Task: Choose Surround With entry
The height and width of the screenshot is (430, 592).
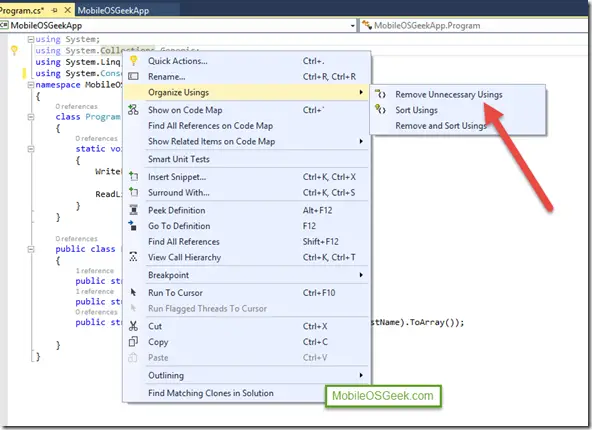Action: click(x=247, y=193)
